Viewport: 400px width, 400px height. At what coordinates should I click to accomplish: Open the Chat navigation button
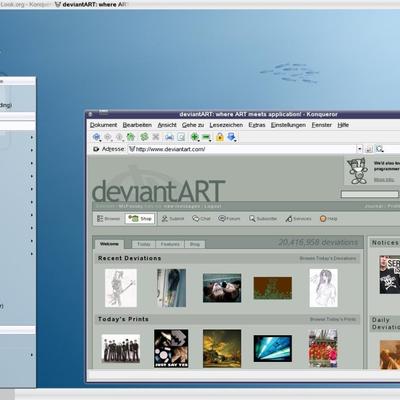[x=201, y=219]
